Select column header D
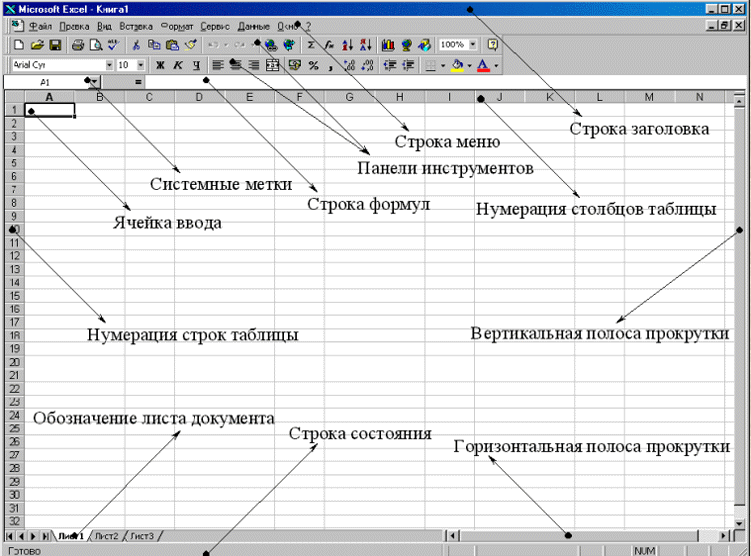The height and width of the screenshot is (556, 751). (199, 97)
